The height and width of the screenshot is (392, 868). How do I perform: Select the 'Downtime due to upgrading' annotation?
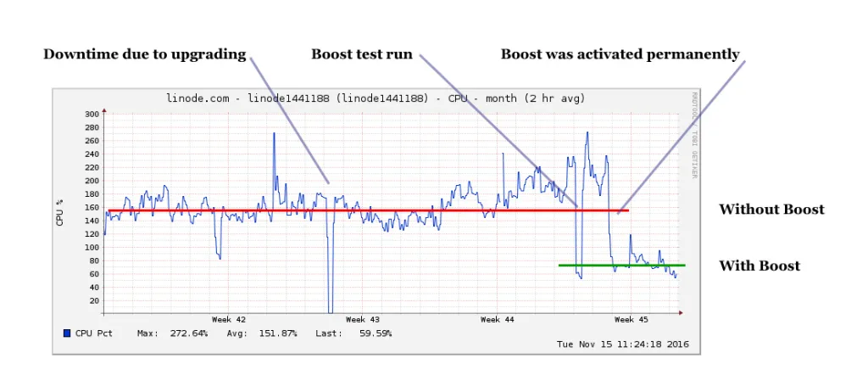144,54
